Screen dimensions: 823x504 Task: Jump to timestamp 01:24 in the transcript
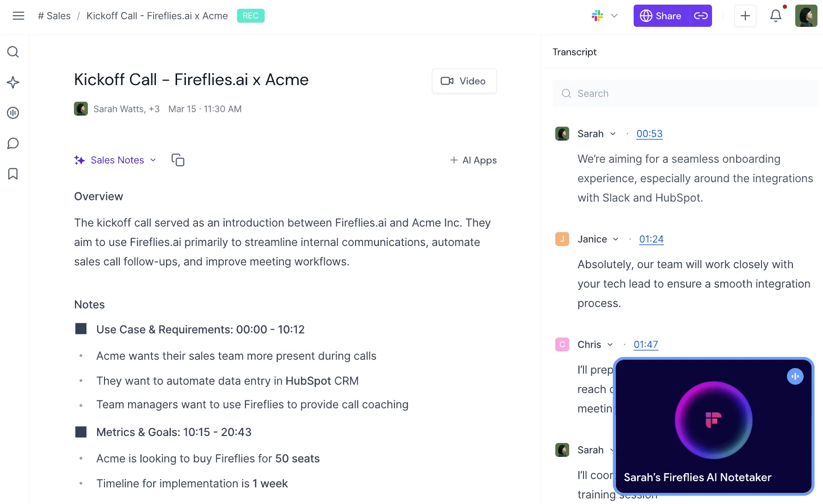pyautogui.click(x=651, y=239)
